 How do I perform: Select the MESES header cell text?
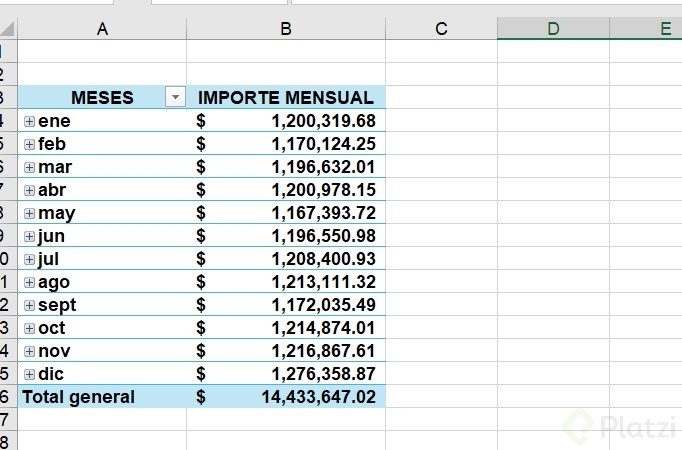tap(102, 97)
